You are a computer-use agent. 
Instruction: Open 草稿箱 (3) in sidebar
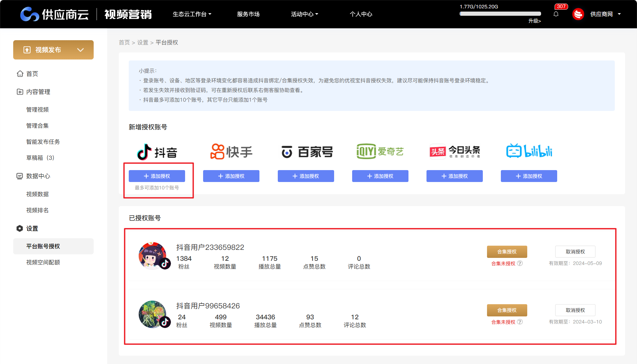click(40, 158)
